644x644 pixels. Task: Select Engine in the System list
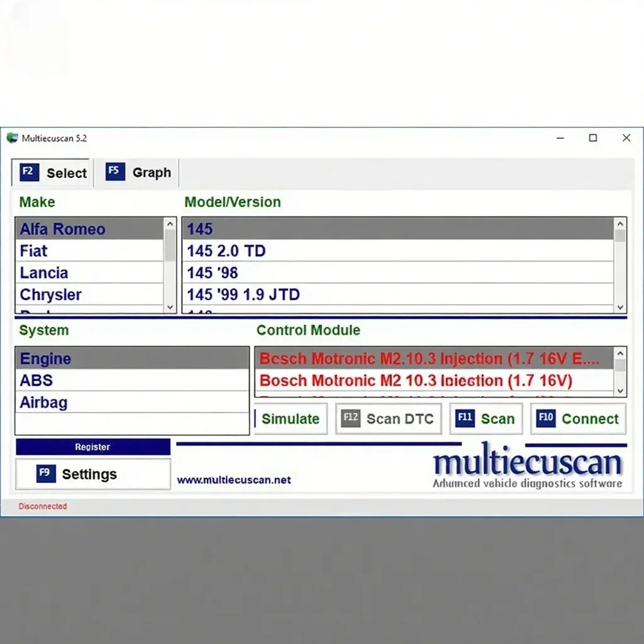[x=132, y=358]
